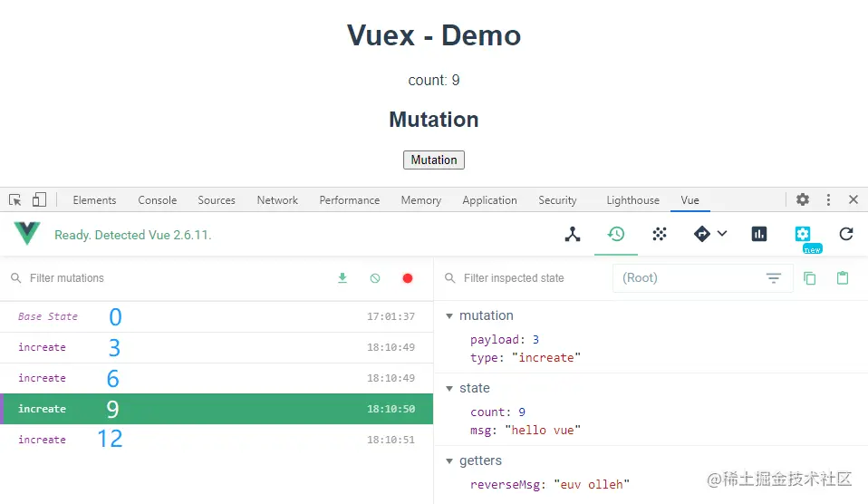
Task: Click the count: 9 state entry
Action: click(497, 412)
